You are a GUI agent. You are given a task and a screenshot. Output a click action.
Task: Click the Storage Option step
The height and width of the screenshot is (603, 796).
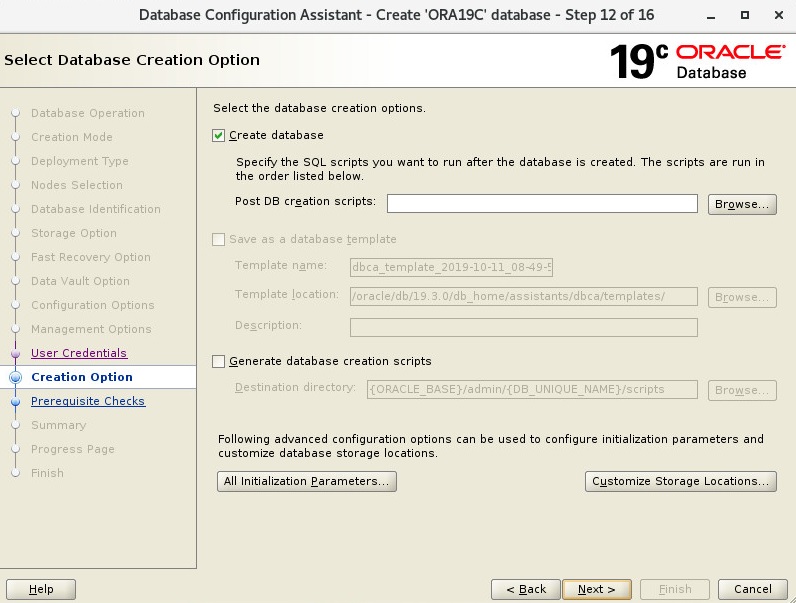pyautogui.click(x=74, y=233)
